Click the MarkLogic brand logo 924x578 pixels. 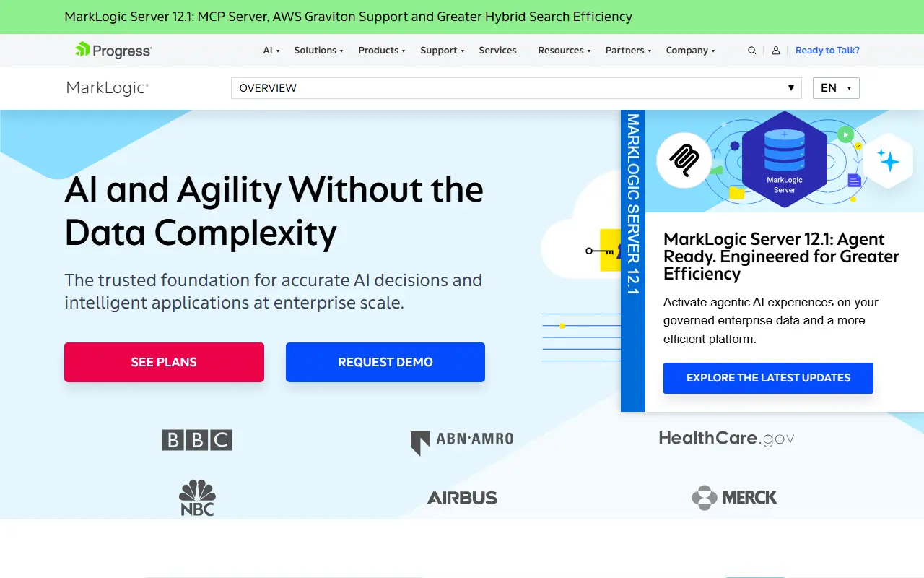tap(108, 88)
